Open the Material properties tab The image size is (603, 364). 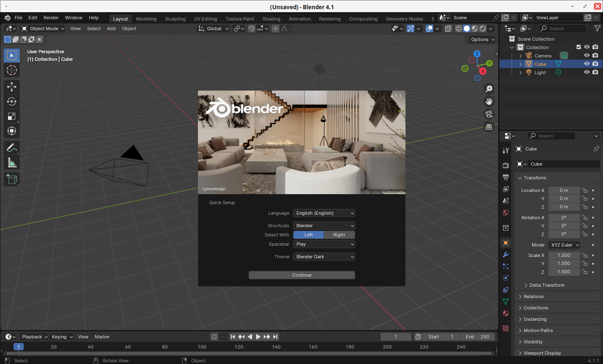[x=506, y=313]
